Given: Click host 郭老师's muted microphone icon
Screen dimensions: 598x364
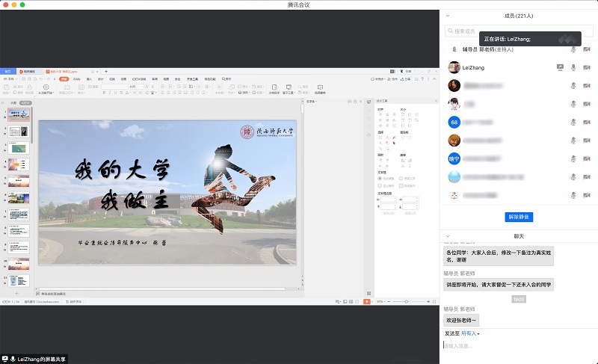Looking at the screenshot, I should click(x=573, y=49).
